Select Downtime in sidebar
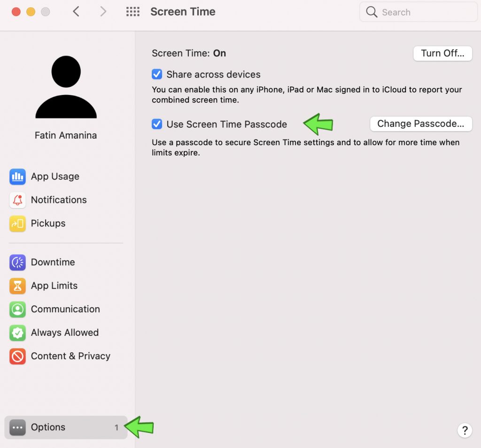481x448 pixels. [53, 263]
